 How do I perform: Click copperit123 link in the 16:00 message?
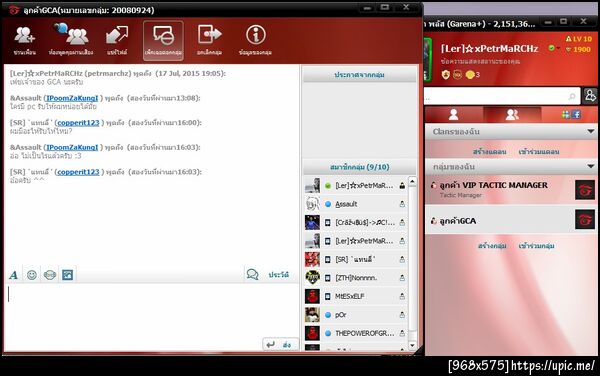(78, 123)
